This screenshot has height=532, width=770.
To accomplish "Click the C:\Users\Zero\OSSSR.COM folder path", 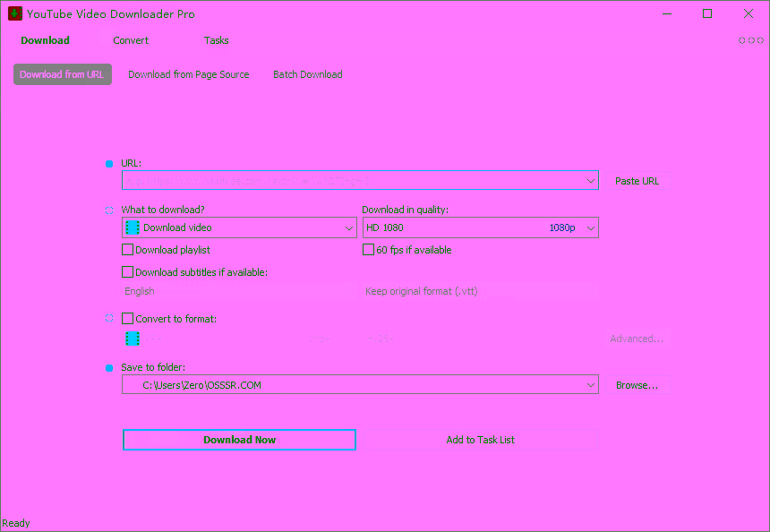I will click(x=201, y=385).
